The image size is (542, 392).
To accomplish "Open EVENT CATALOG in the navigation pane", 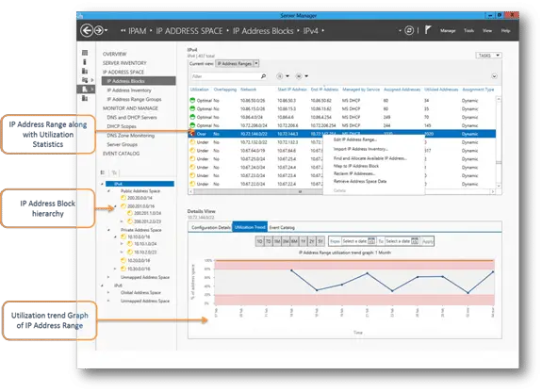I will (x=121, y=154).
